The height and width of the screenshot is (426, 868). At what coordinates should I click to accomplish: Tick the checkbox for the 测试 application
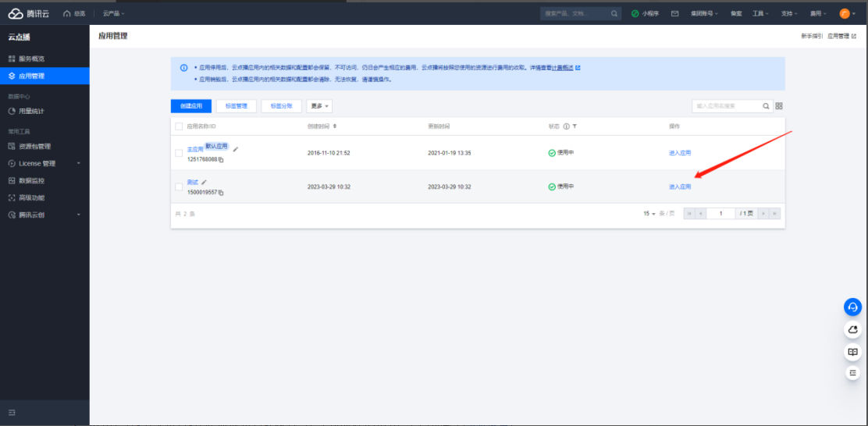point(179,186)
